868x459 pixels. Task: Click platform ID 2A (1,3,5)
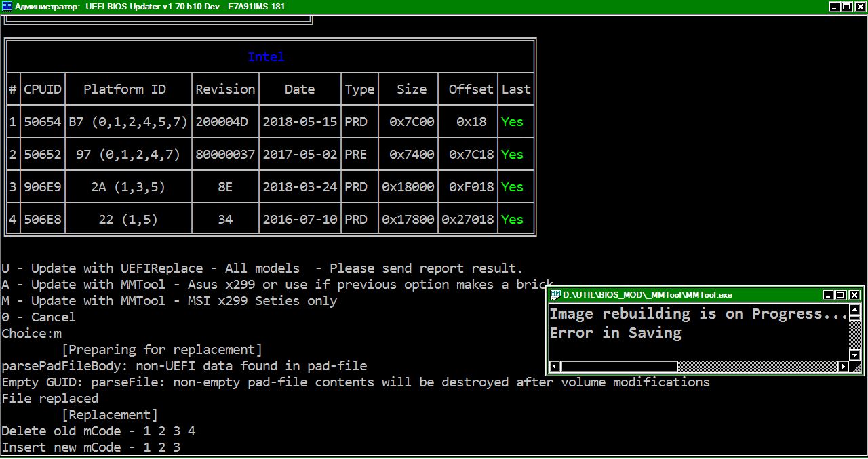tap(128, 187)
